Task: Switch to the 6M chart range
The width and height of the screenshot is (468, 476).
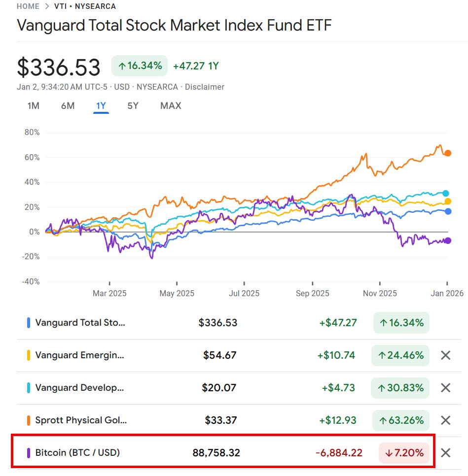Action: (68, 105)
